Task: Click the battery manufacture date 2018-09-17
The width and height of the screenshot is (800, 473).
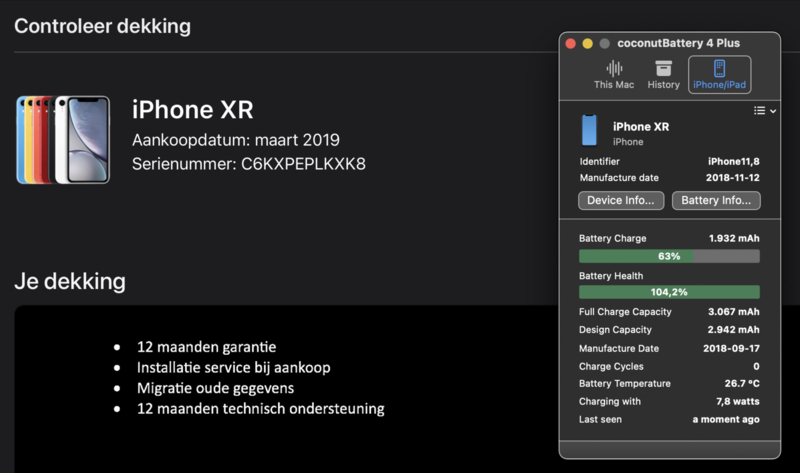Action: (x=731, y=348)
